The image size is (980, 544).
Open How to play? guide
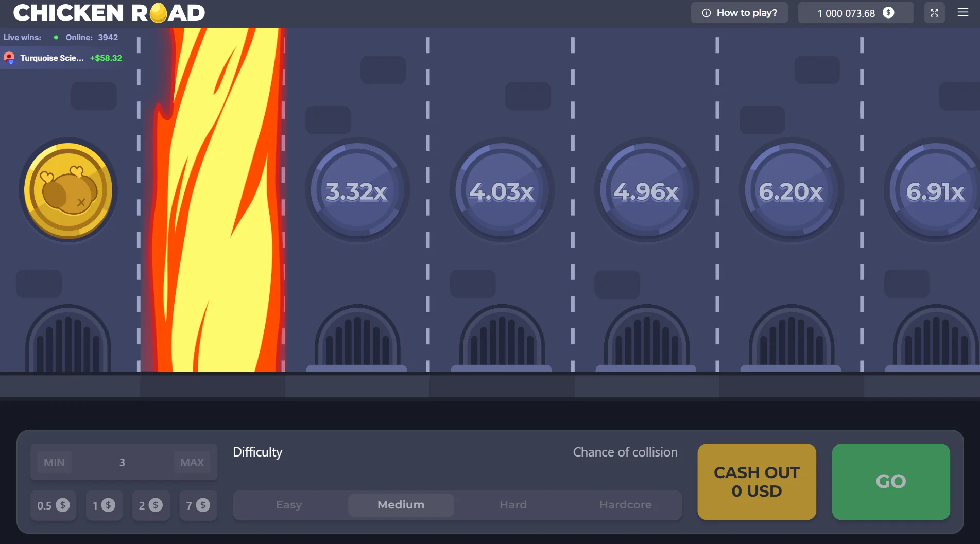tap(739, 13)
